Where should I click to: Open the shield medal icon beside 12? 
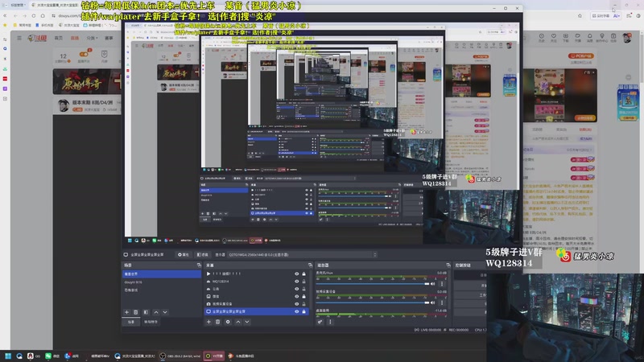pos(105,54)
